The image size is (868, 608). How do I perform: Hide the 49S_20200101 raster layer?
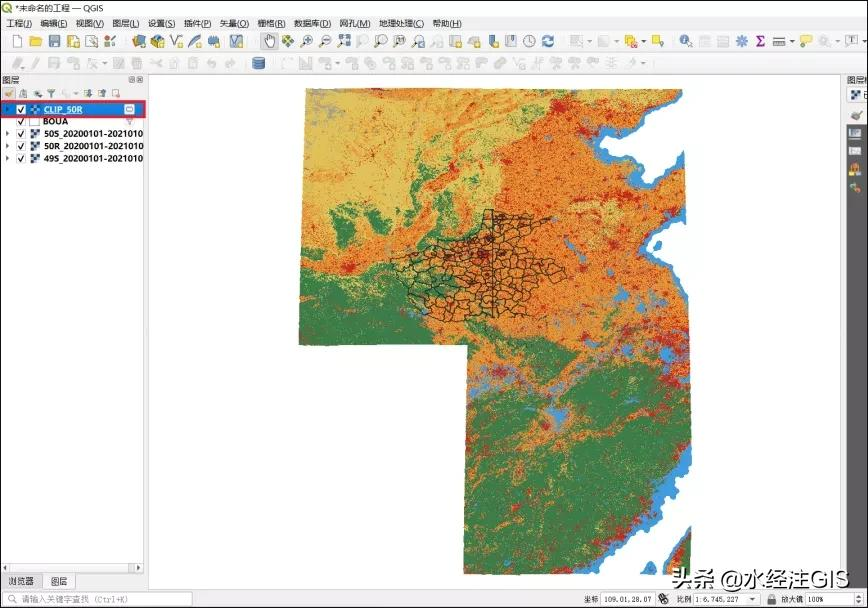click(x=21, y=158)
